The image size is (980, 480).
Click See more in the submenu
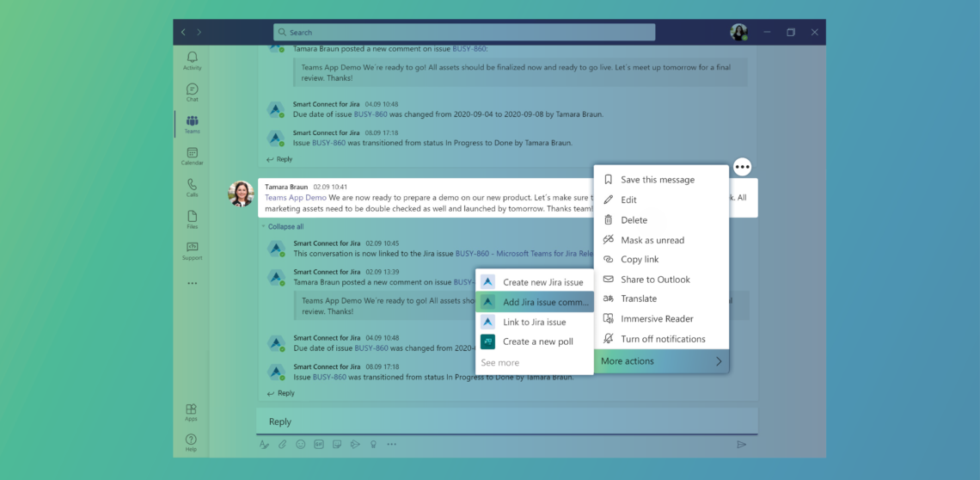point(500,362)
